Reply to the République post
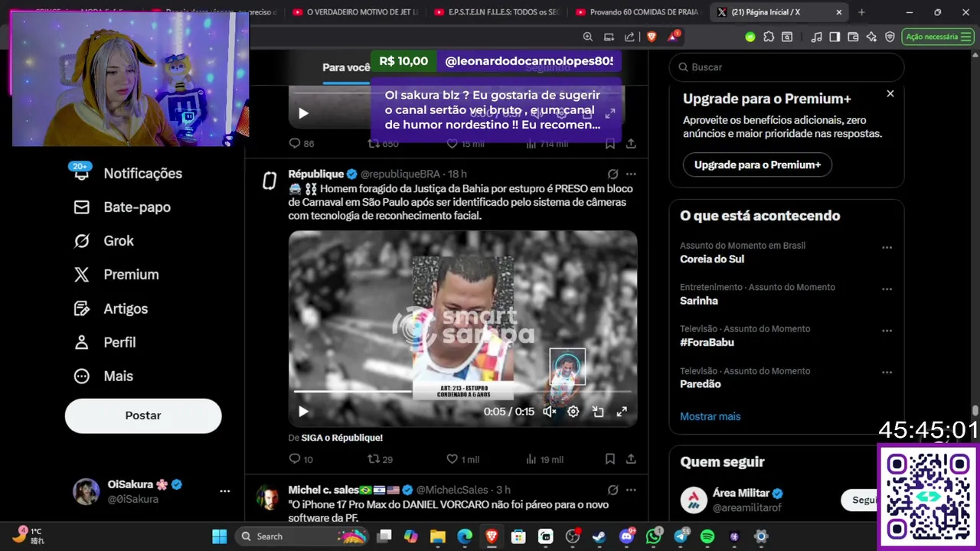This screenshot has height=551, width=980. [x=301, y=459]
